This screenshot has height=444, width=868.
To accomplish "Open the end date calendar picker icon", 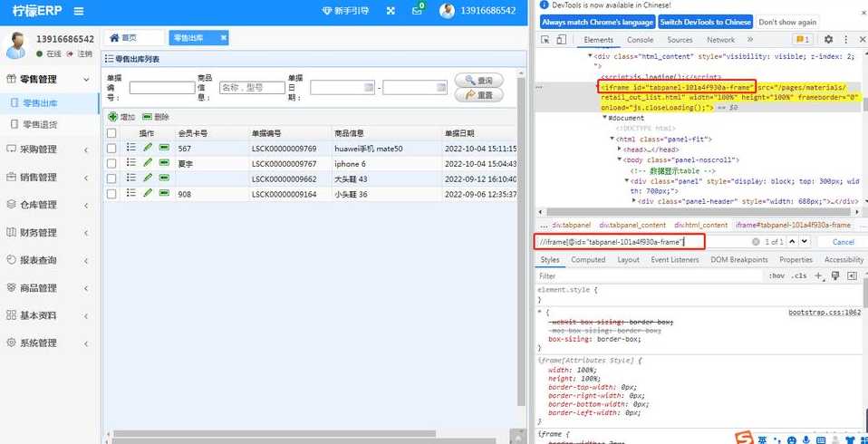I will pos(441,88).
